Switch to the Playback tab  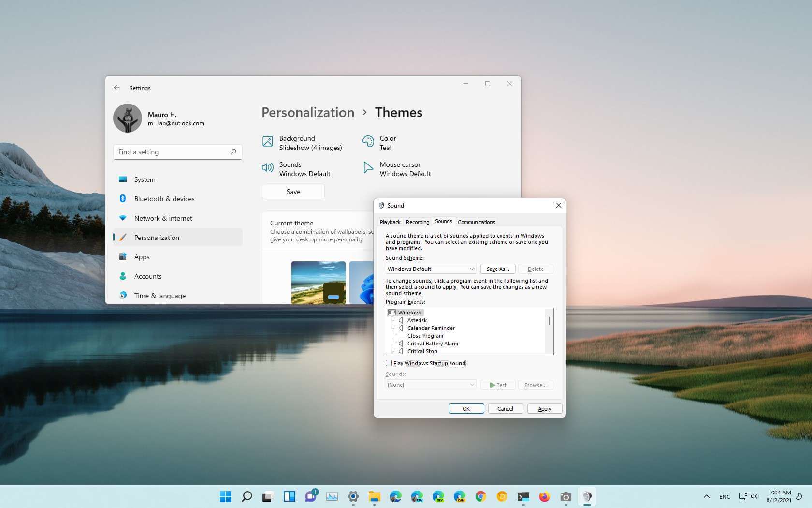[390, 222]
